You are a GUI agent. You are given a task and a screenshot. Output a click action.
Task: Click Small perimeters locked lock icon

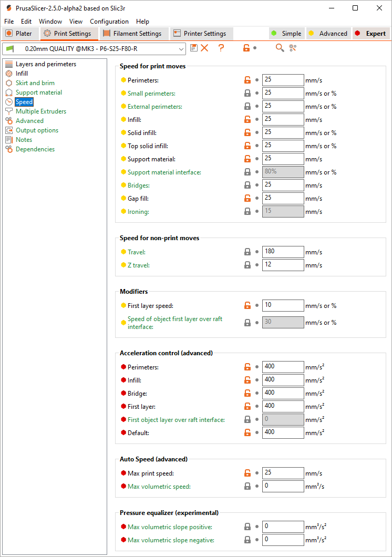pyautogui.click(x=247, y=93)
